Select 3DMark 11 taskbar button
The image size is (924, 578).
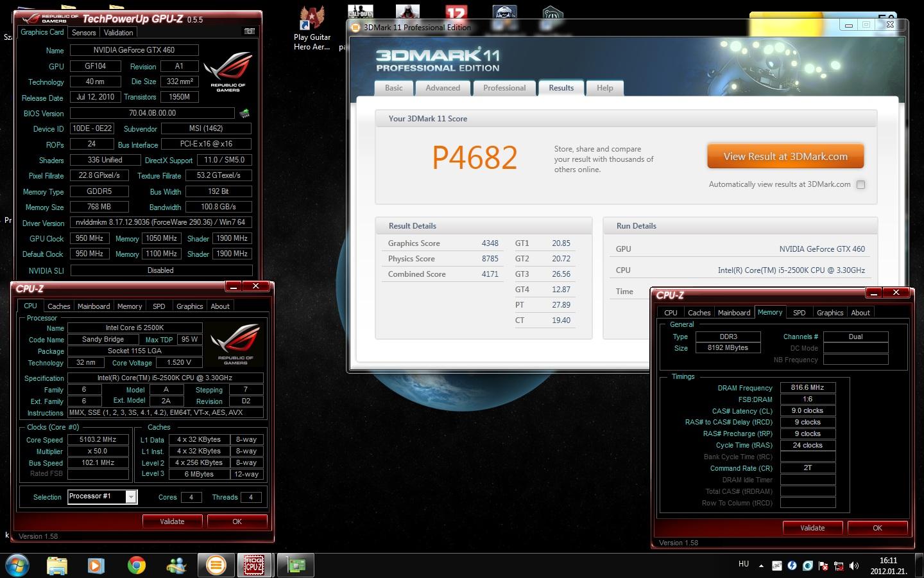tap(216, 565)
